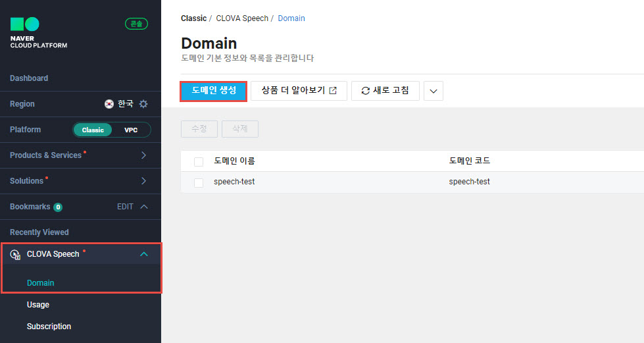
Task: Click Classic in the breadcrumb
Action: (193, 18)
